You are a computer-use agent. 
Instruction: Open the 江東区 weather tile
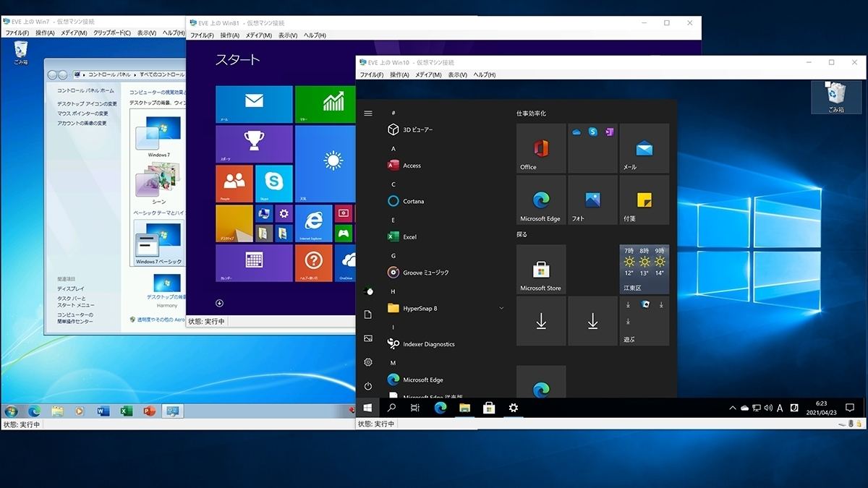pos(644,269)
